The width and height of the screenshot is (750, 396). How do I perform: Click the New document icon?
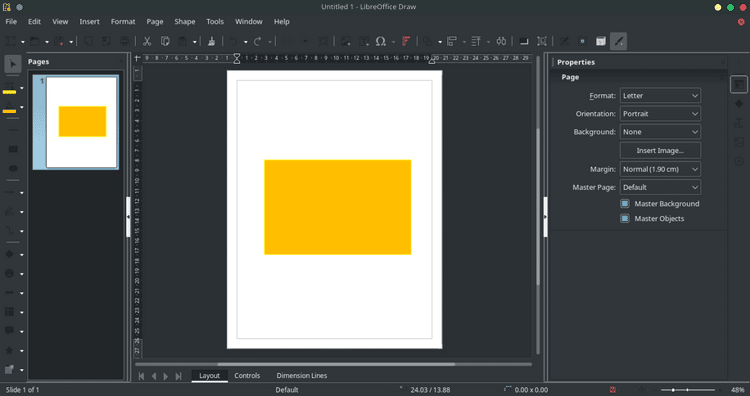(x=11, y=41)
